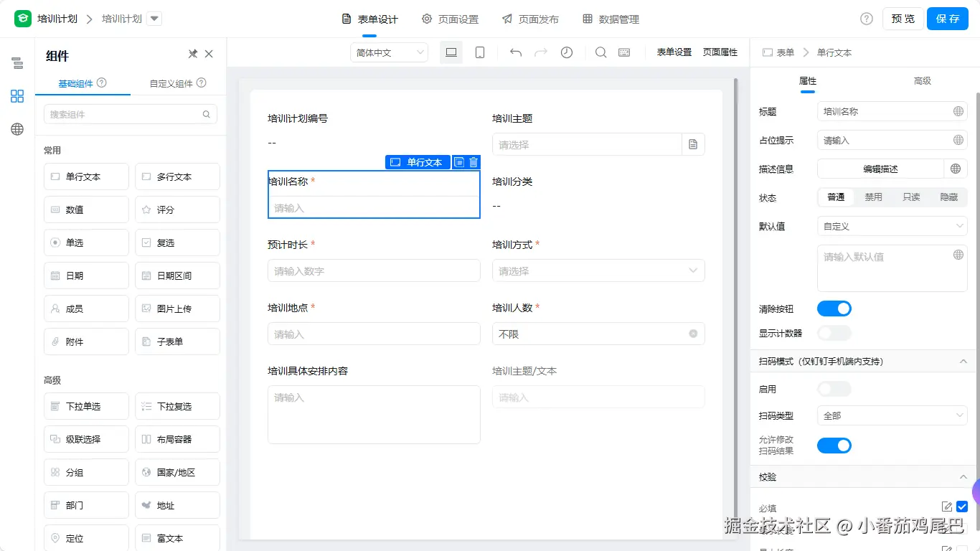Set status to 只读
The image size is (980, 551).
click(911, 197)
